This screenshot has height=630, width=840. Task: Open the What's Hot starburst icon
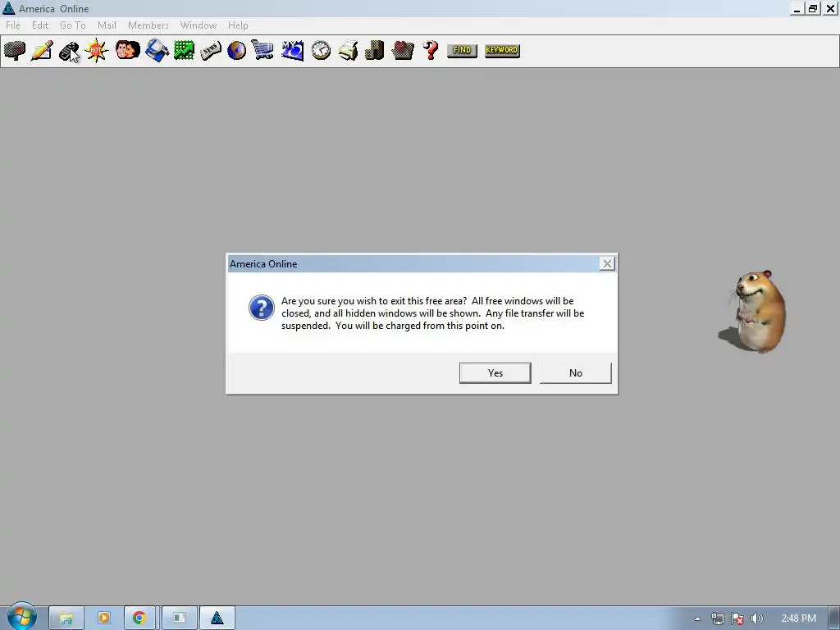pyautogui.click(x=97, y=50)
